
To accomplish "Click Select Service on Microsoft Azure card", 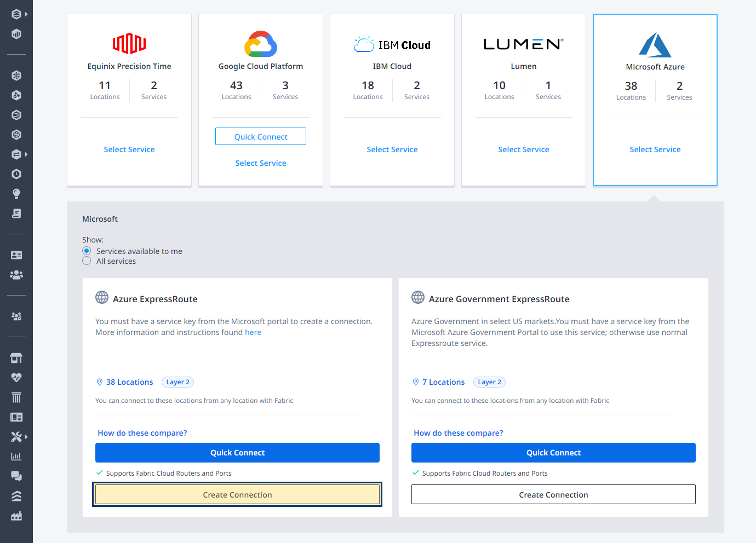I will click(655, 149).
